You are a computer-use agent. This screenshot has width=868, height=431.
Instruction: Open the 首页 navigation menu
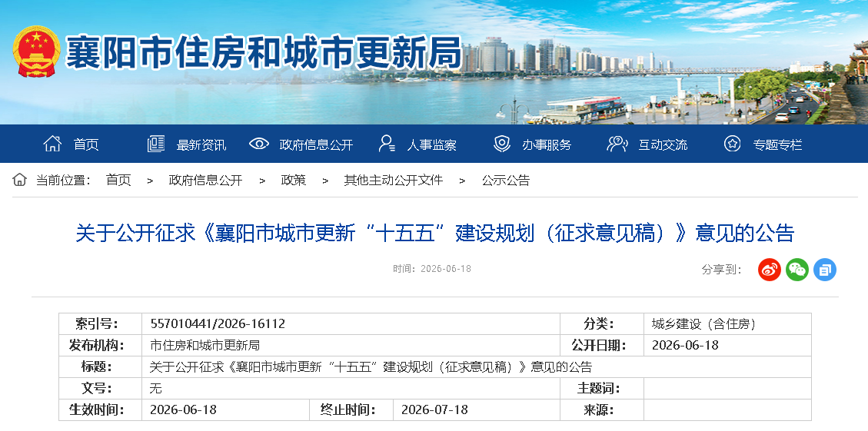(x=86, y=145)
